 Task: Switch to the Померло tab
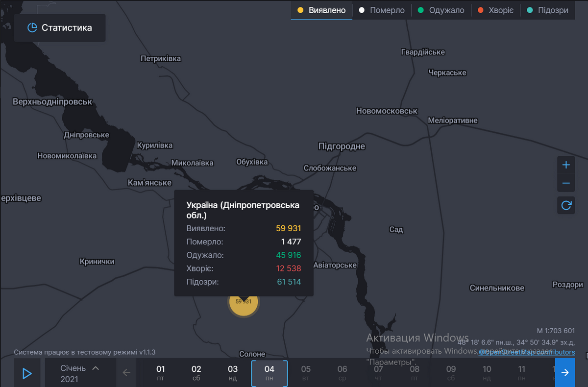[x=382, y=10]
